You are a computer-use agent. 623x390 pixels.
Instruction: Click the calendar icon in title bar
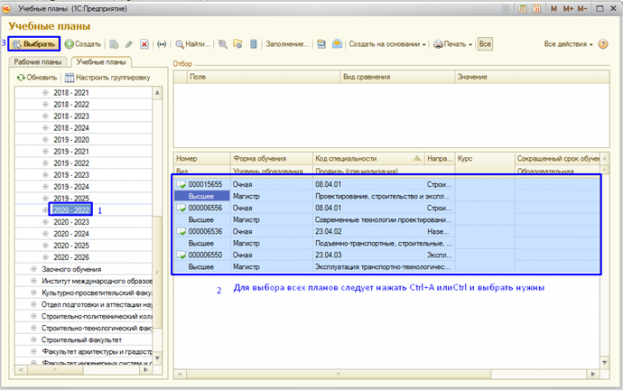click(537, 8)
